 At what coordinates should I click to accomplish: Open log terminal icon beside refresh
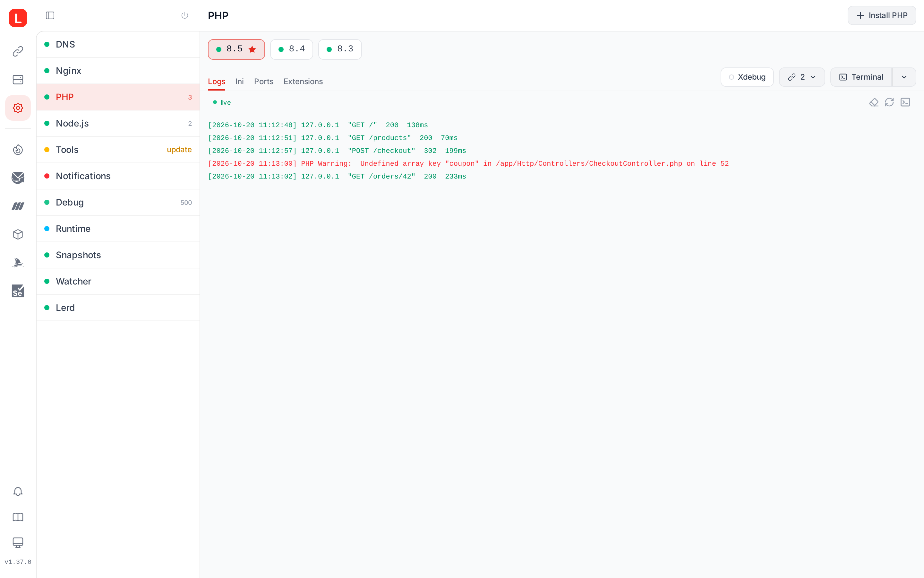click(905, 102)
